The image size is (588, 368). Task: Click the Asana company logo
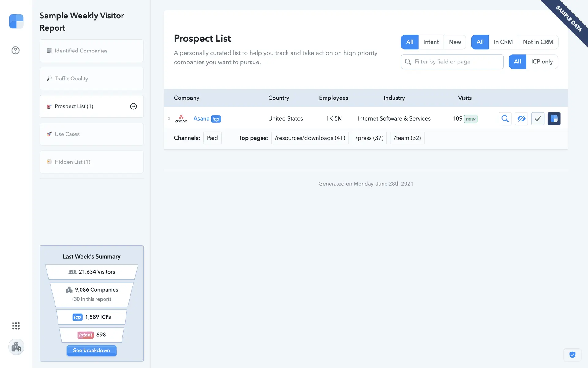pyautogui.click(x=181, y=119)
